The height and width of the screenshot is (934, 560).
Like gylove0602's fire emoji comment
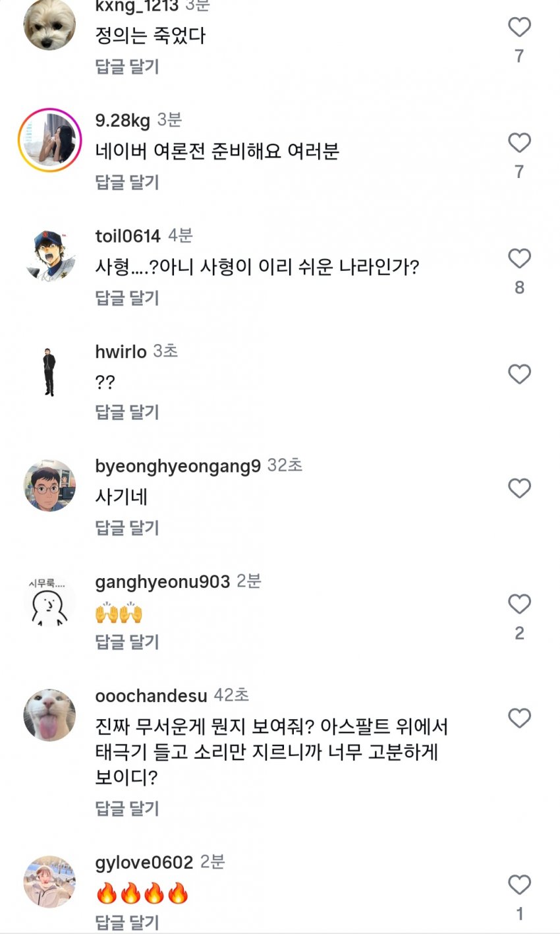click(x=519, y=885)
